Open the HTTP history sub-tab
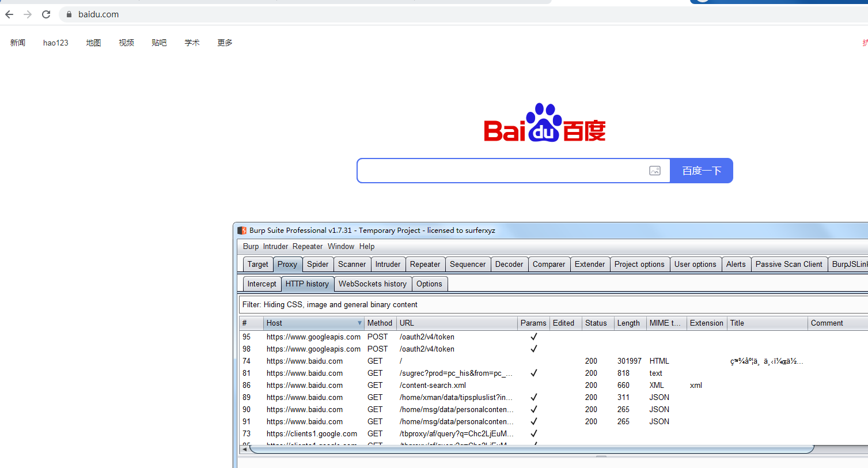Screen dimensions: 868x468 (307, 284)
